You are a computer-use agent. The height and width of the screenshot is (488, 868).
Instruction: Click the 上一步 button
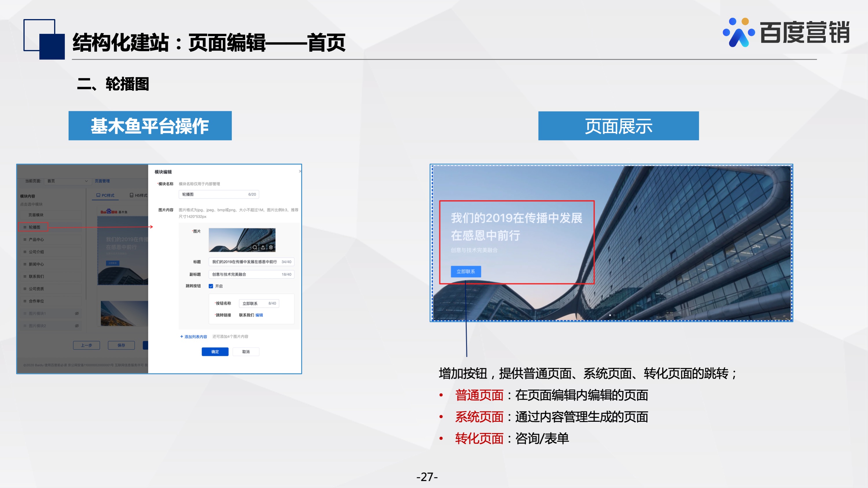click(87, 345)
